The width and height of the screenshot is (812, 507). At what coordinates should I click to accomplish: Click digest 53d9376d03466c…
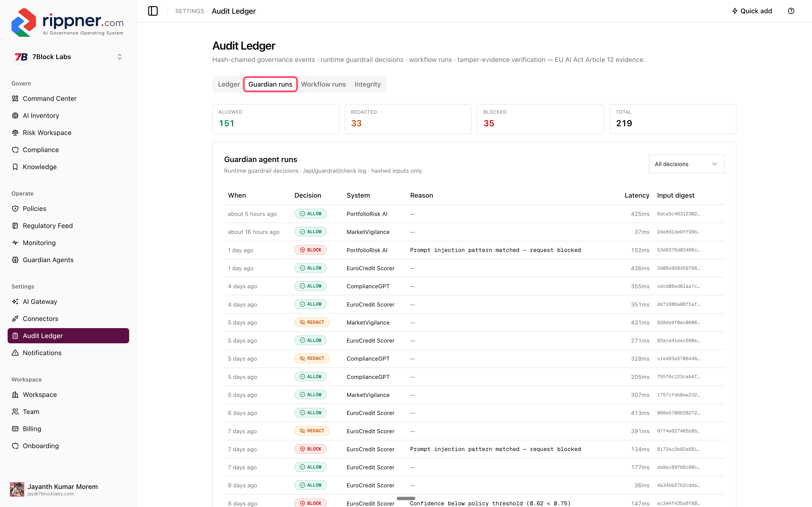[x=679, y=250]
